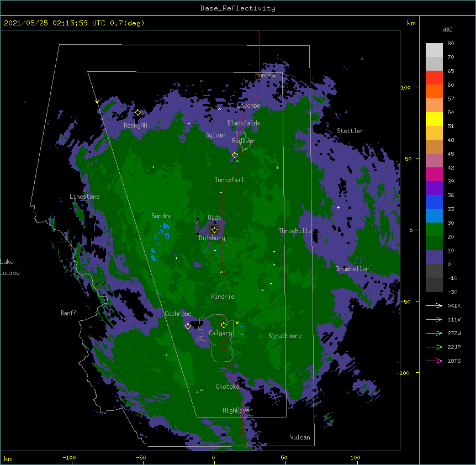Click the Sundre town label
Viewport: 476px width, 465px height.
161,216
